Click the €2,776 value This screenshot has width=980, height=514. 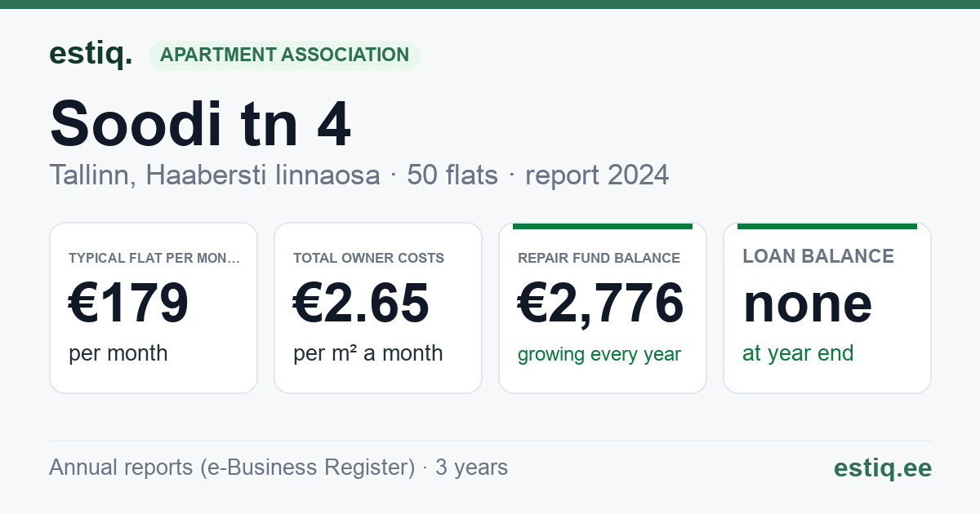(x=601, y=304)
